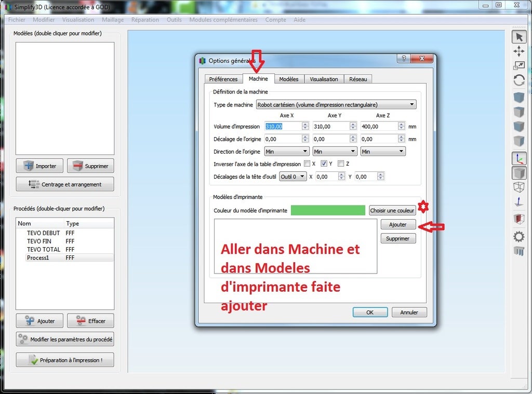Viewport: 532px width, 394px height.
Task: Click Préparation à l'impression button
Action: coord(65,360)
